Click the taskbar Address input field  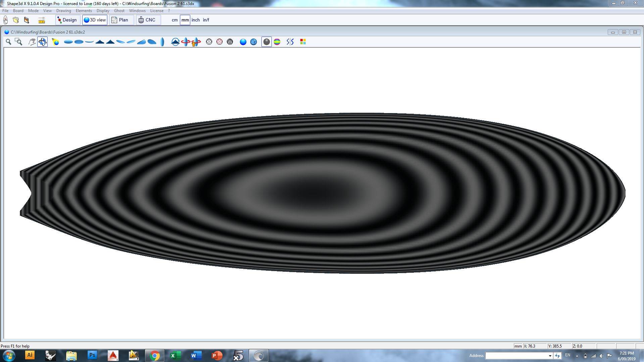pos(516,356)
